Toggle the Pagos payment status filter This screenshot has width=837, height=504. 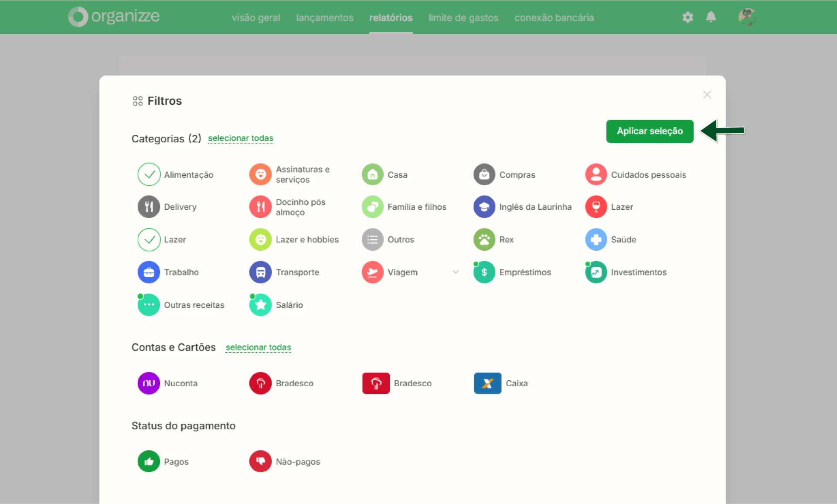coord(149,461)
